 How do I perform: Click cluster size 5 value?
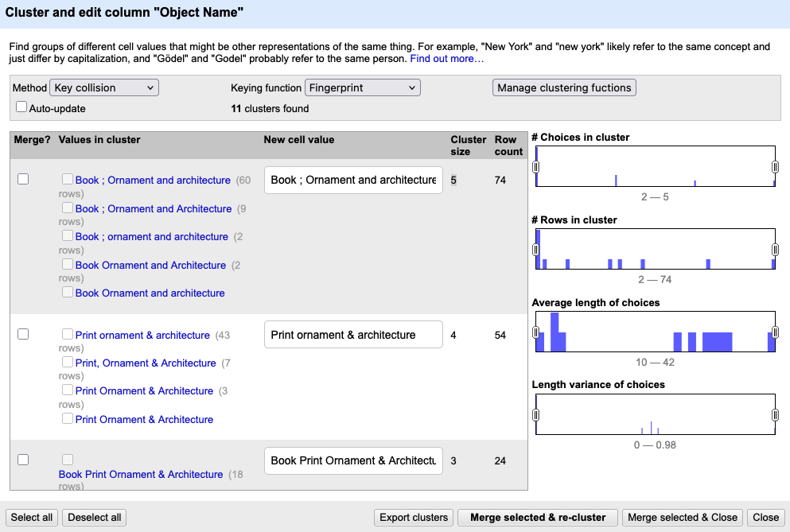click(453, 180)
